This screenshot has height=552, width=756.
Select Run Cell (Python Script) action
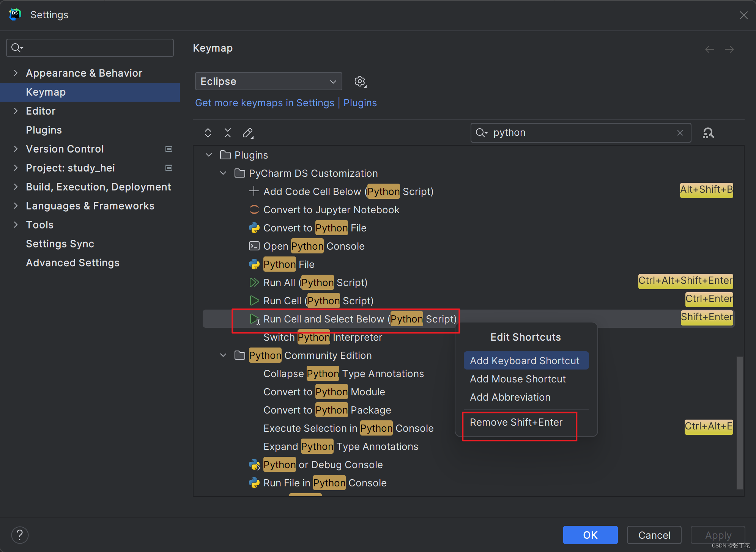[x=318, y=301]
